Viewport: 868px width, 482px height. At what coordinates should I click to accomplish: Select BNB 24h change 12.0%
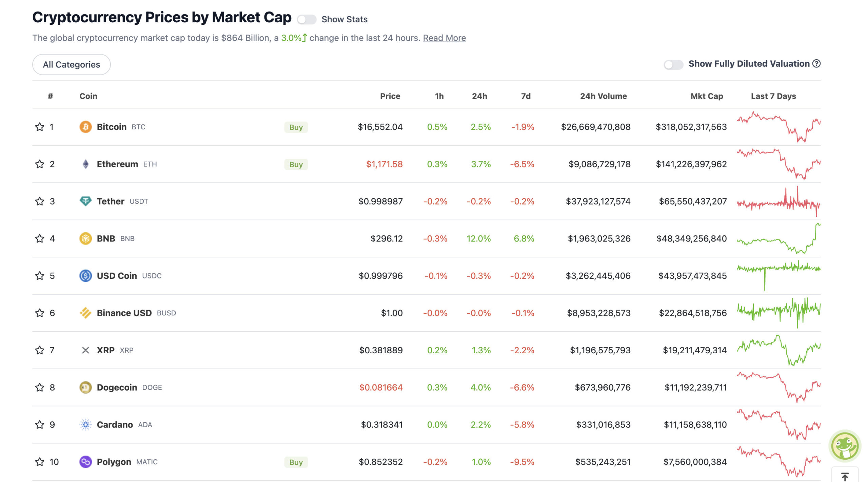point(478,239)
